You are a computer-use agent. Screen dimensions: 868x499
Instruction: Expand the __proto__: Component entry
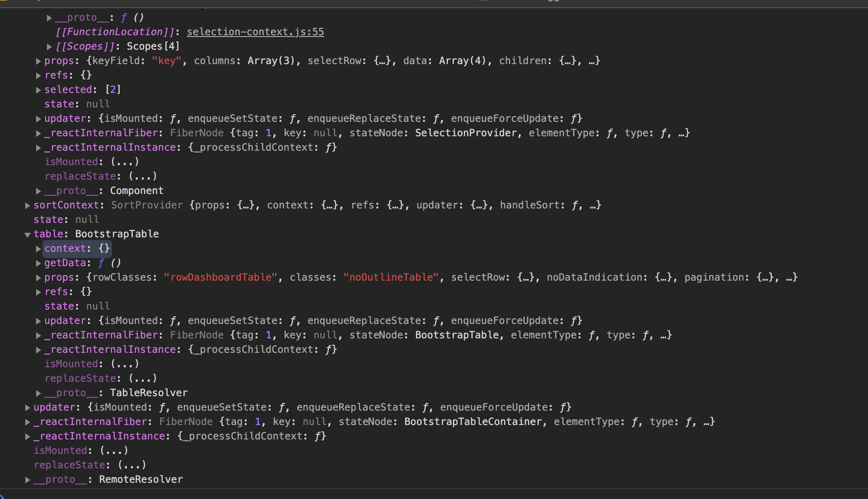coord(38,190)
